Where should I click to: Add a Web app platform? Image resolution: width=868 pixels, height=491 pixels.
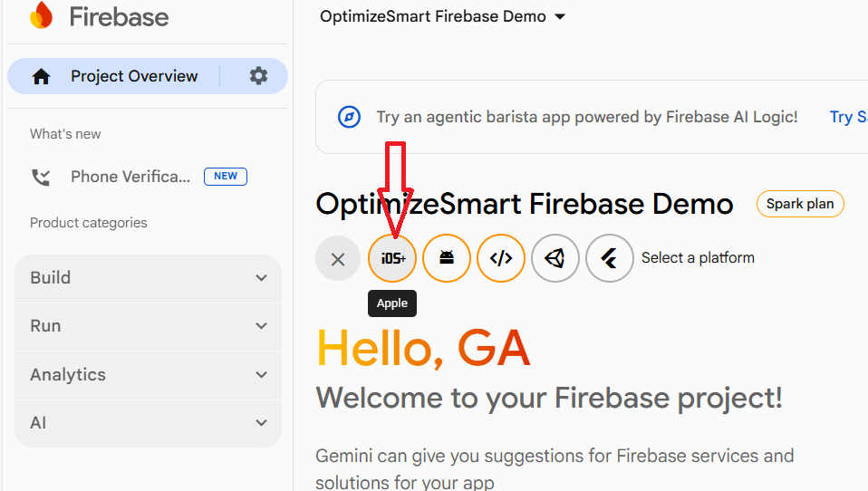(x=501, y=258)
